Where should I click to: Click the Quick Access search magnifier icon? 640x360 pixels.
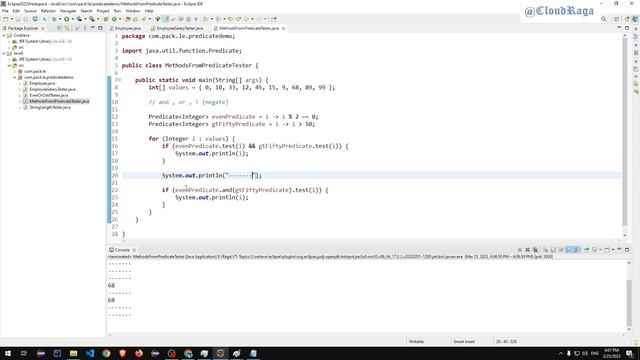(604, 19)
